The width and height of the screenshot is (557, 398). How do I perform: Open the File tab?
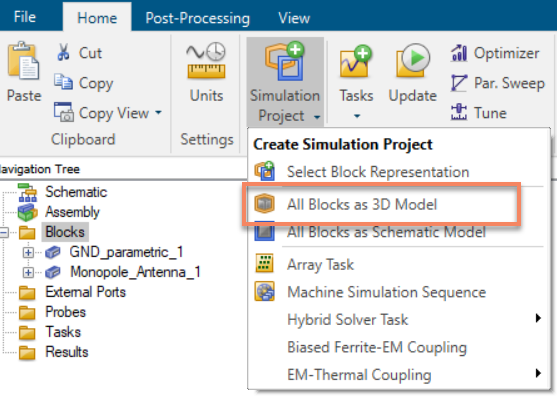click(x=25, y=17)
